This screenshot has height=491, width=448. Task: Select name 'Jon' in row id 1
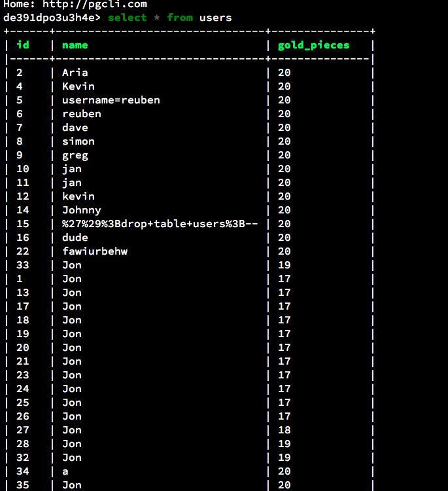72,279
